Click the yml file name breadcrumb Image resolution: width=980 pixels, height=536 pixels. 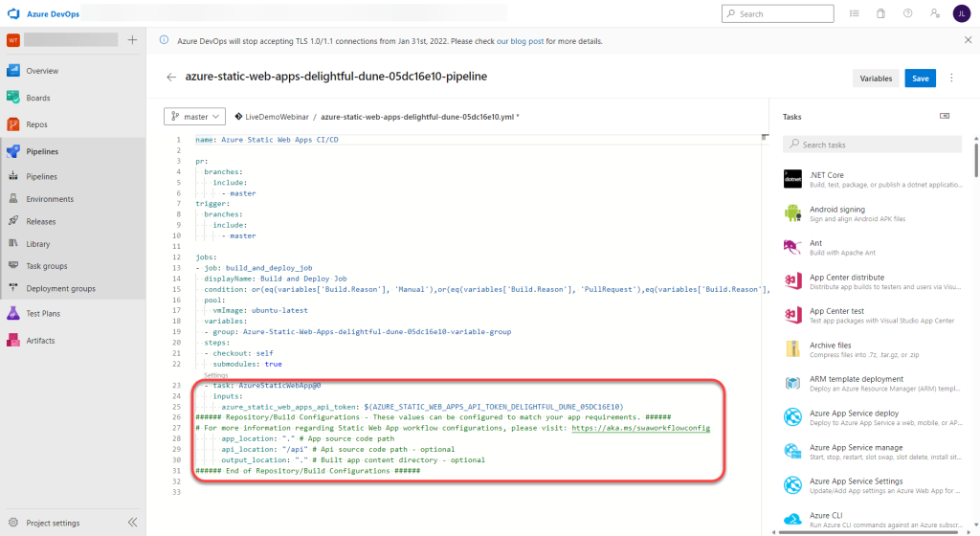click(417, 117)
